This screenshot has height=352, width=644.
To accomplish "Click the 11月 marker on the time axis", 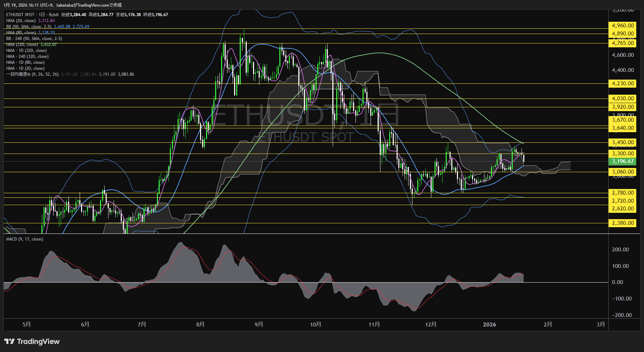I will tap(374, 324).
